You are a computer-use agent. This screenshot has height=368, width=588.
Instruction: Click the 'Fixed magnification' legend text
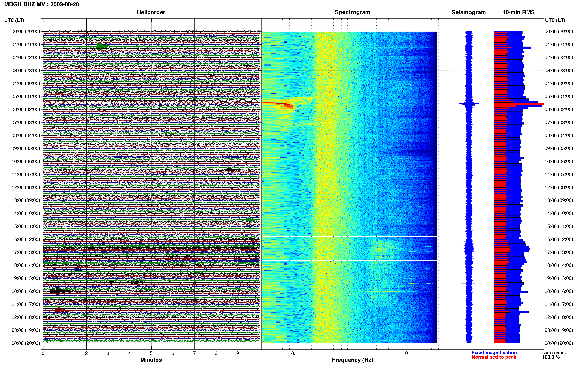click(494, 352)
